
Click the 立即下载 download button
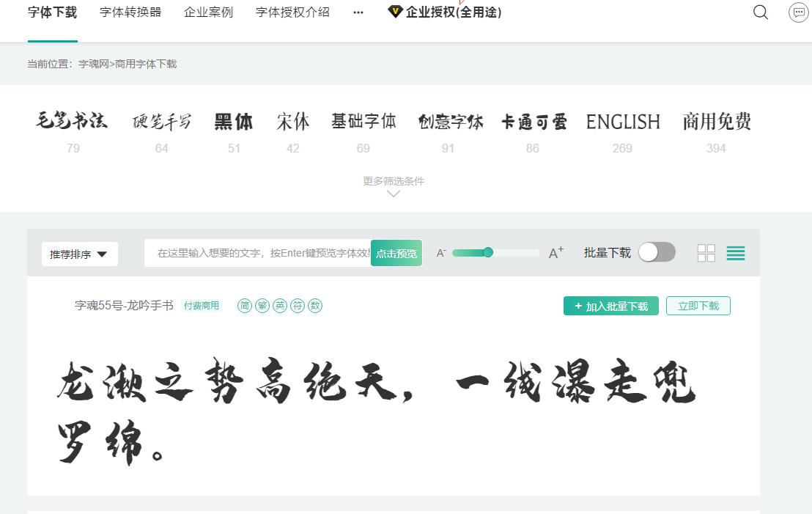(x=698, y=306)
